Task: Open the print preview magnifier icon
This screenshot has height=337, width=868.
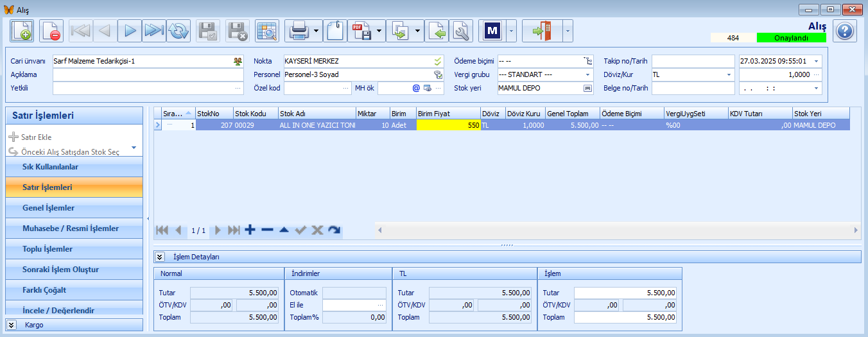Action: click(x=266, y=30)
